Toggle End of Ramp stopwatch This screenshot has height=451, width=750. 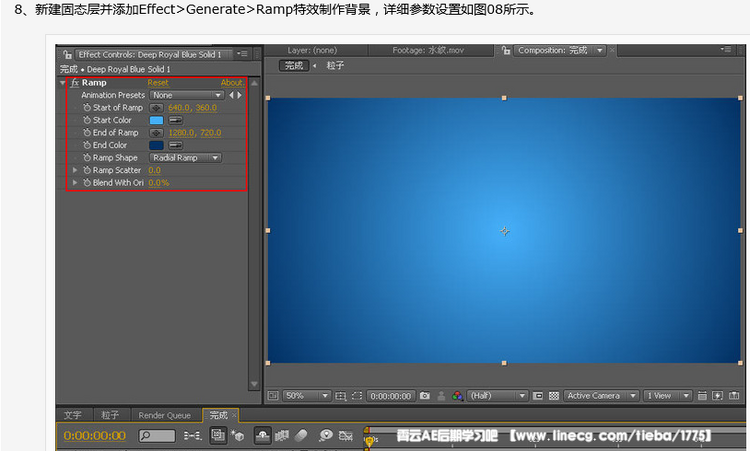tap(87, 133)
